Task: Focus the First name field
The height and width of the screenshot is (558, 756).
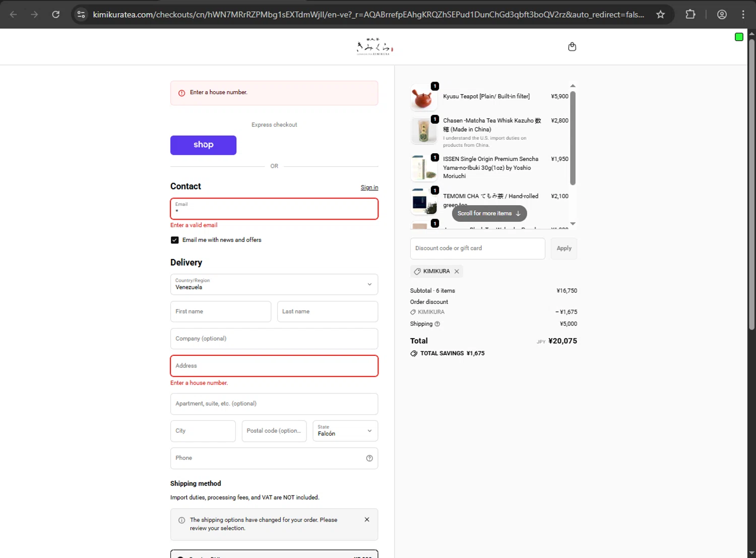Action: tap(221, 312)
